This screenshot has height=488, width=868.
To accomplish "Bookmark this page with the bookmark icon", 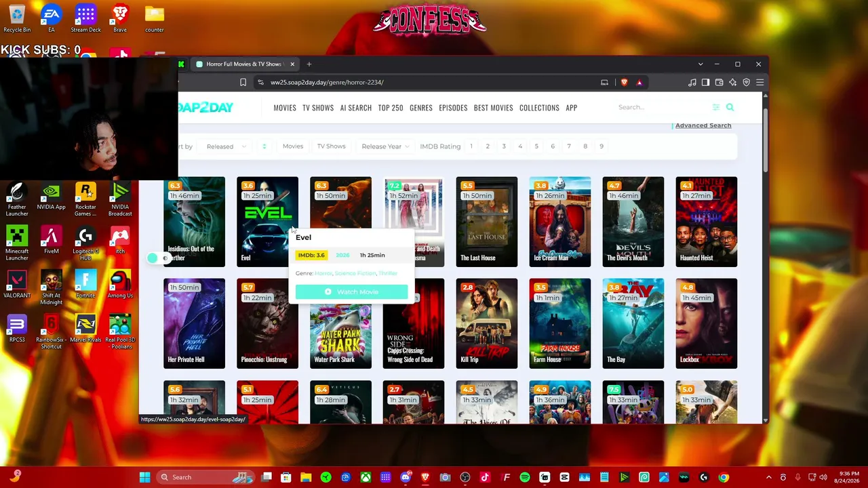I will tap(243, 83).
